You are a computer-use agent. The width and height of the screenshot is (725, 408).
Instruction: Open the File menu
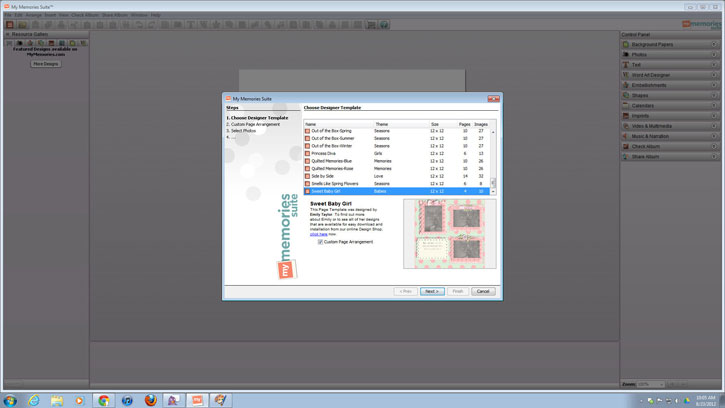pos(8,15)
